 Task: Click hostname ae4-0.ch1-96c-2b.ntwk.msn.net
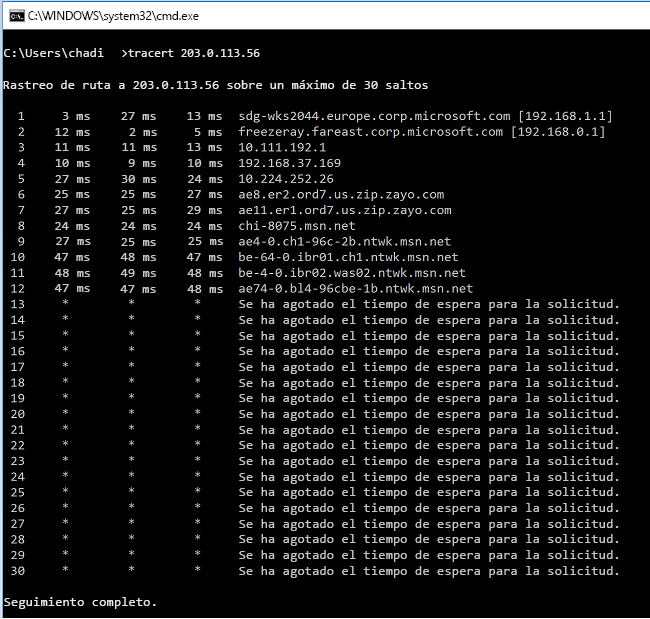click(344, 241)
